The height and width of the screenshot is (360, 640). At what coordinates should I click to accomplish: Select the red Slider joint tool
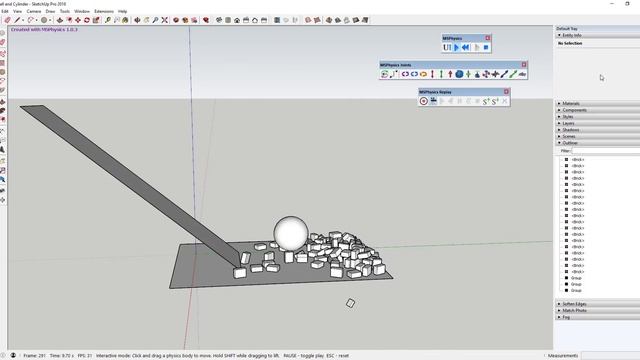click(x=432, y=74)
